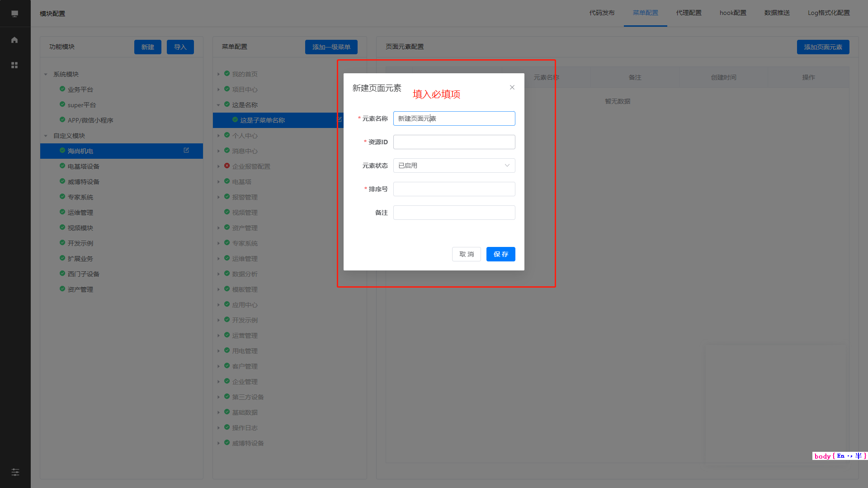Switch to the hook配置 tab
Viewport: 868px width, 488px height.
point(733,13)
